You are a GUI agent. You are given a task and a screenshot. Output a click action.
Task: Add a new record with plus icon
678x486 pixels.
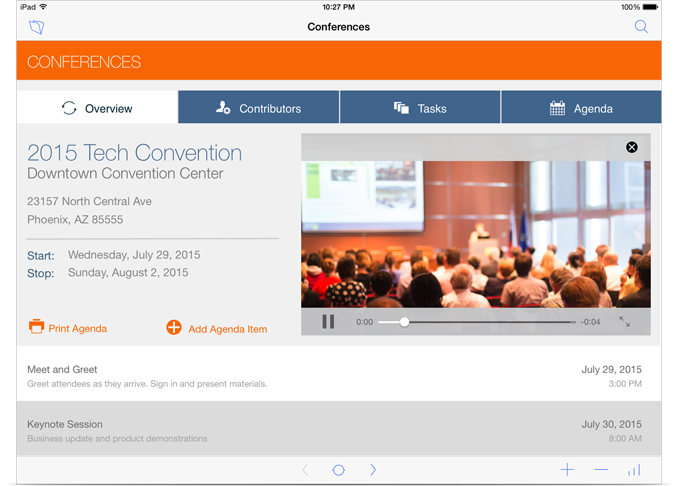(567, 470)
